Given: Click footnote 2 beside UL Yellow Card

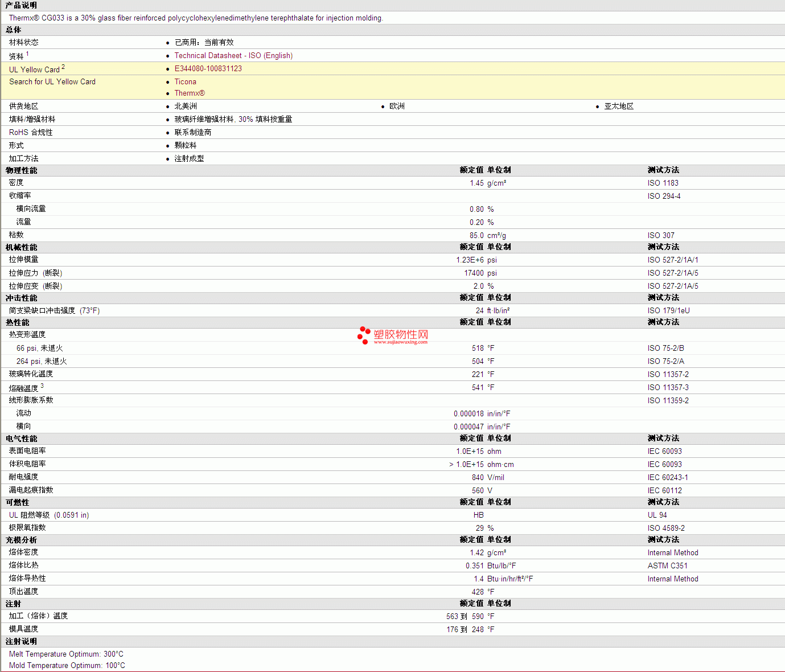Looking at the screenshot, I should [x=63, y=67].
